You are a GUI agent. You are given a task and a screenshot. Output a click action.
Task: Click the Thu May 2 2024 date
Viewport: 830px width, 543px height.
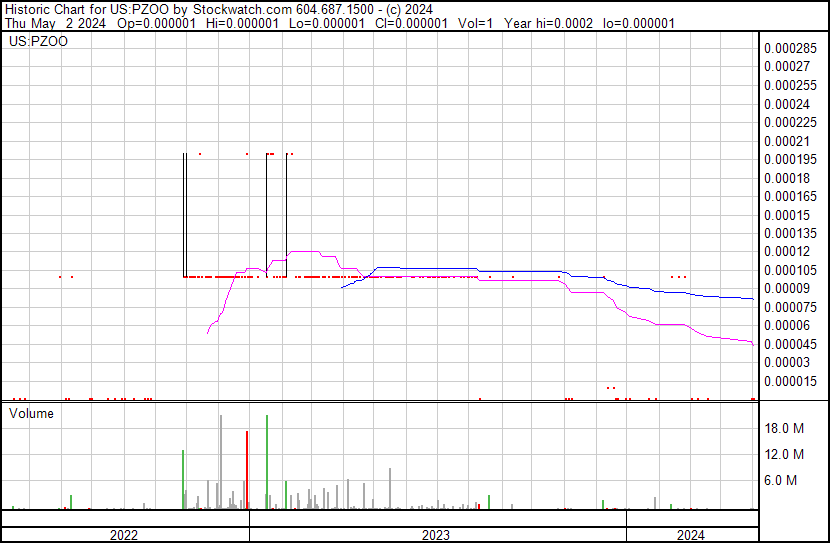pyautogui.click(x=55, y=23)
